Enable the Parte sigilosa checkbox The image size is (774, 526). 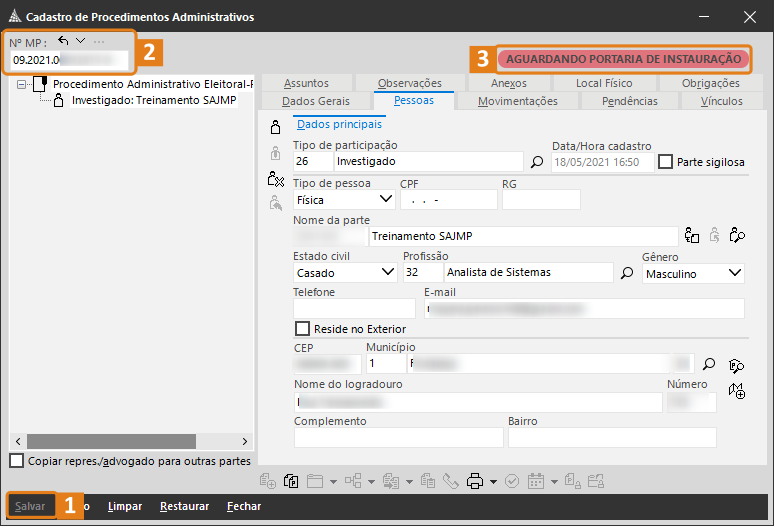click(x=665, y=162)
